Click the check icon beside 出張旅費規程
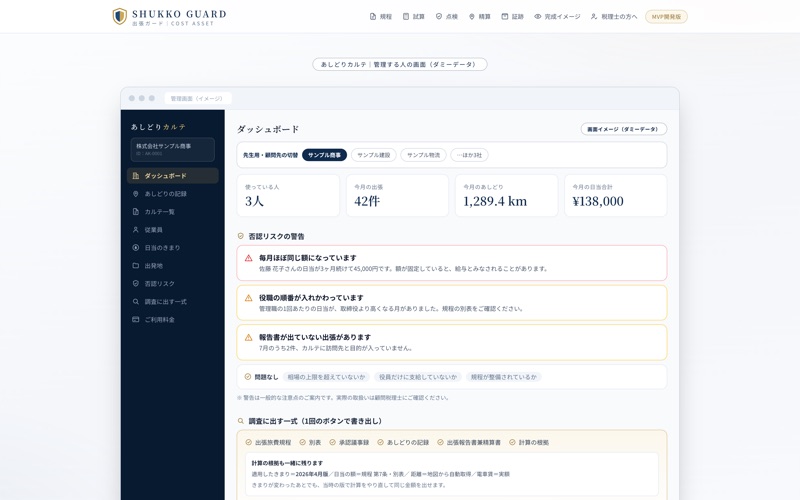 click(x=248, y=442)
